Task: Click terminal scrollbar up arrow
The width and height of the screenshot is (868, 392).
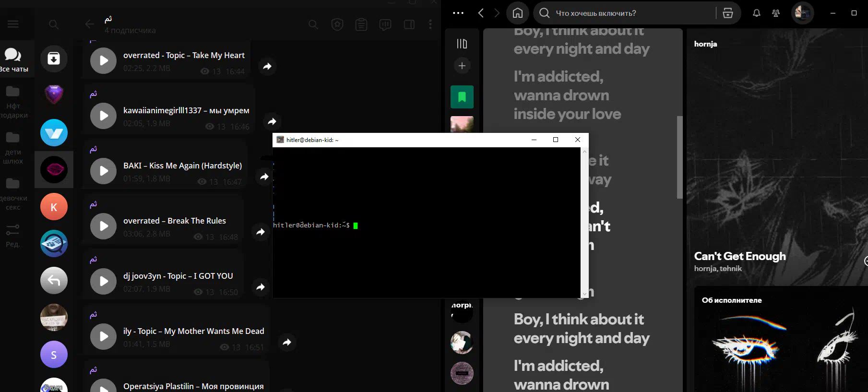Action: 584,152
